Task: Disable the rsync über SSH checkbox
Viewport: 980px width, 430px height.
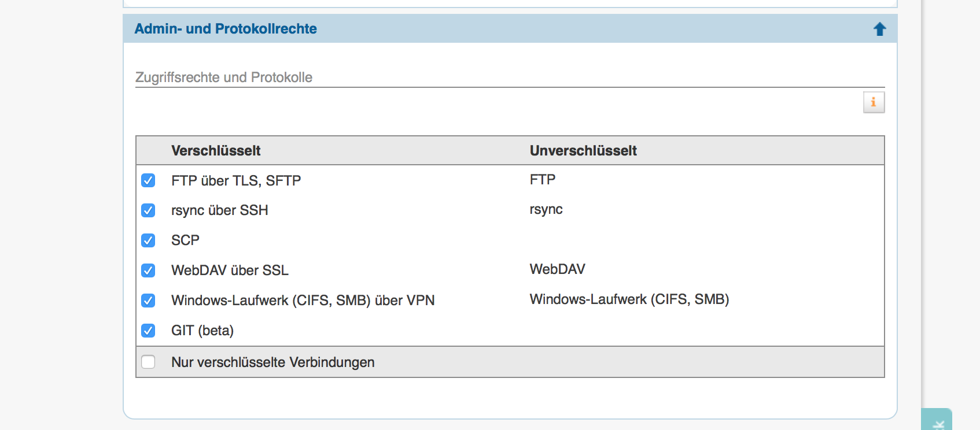Action: 148,210
